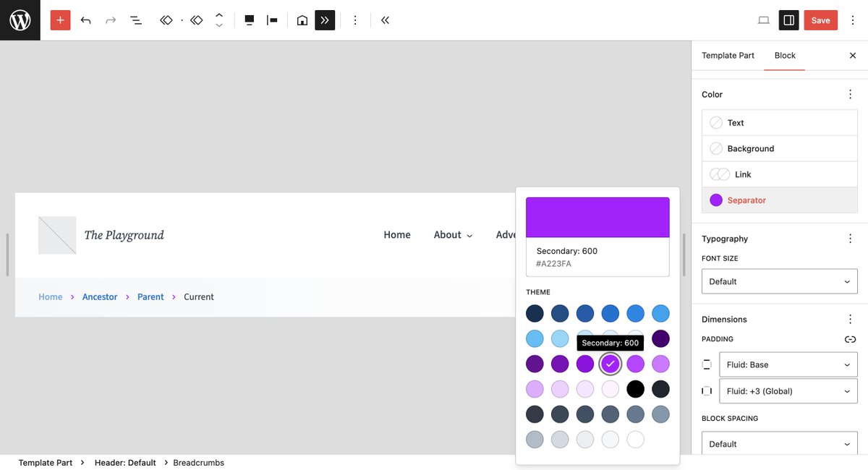Open the Block Spacing Default dropdown
Image resolution: width=868 pixels, height=470 pixels.
coord(780,444)
